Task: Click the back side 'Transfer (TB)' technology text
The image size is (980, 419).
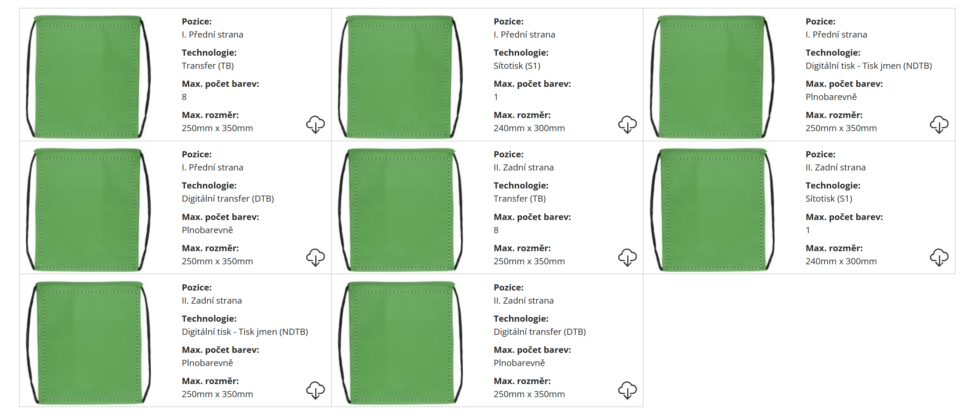Action: [x=519, y=199]
